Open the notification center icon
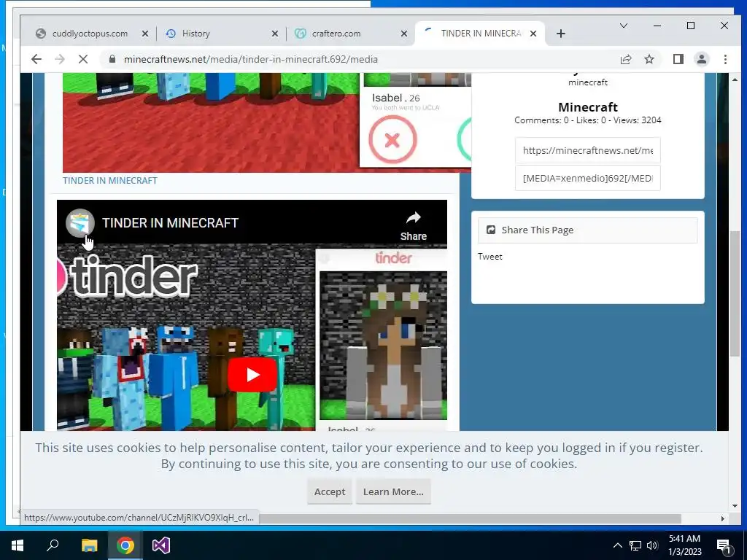 (x=724, y=545)
